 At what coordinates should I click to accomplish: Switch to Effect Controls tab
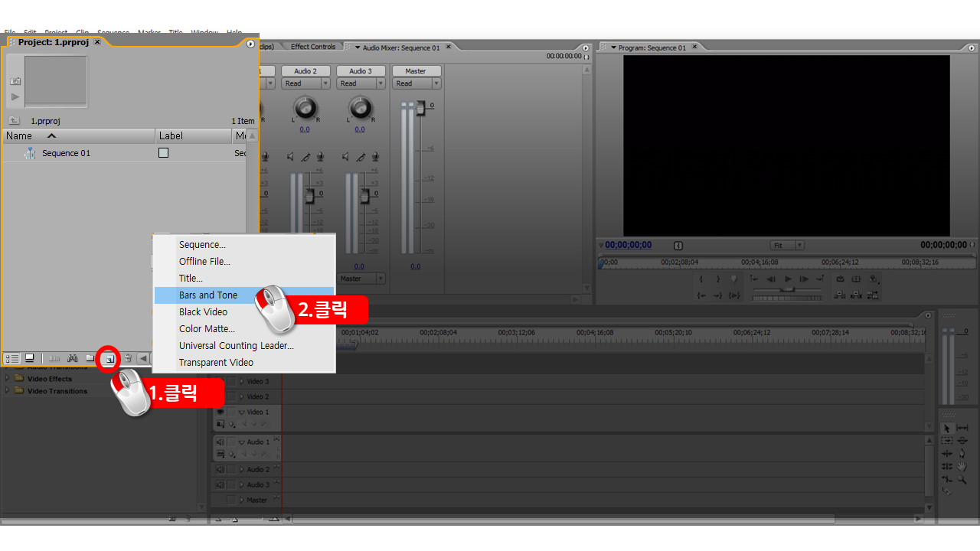point(313,47)
